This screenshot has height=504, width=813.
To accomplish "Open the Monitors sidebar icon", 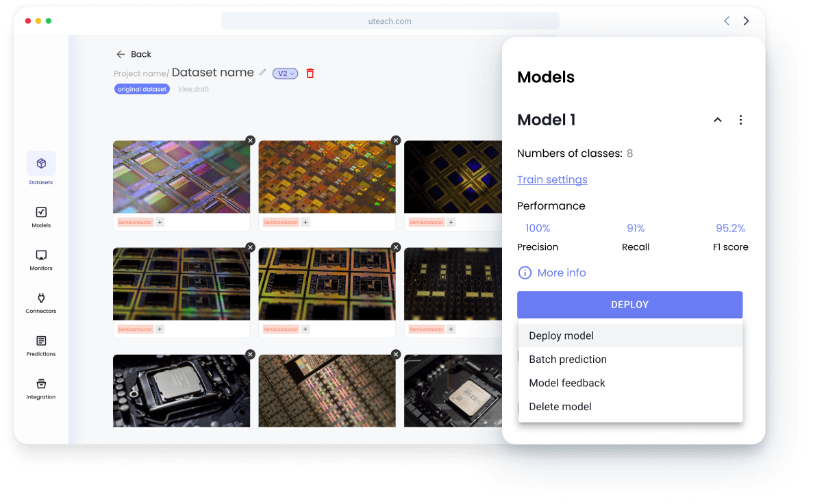I will pos(41,255).
